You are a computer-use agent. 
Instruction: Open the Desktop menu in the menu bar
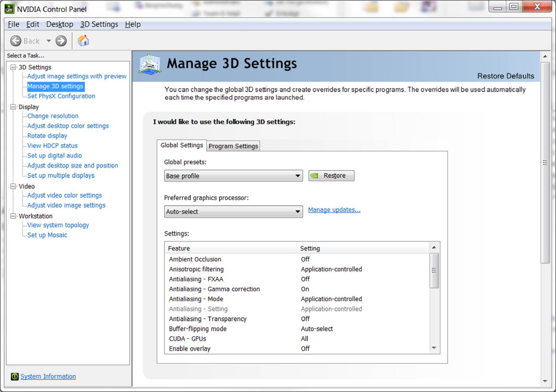pyautogui.click(x=60, y=24)
